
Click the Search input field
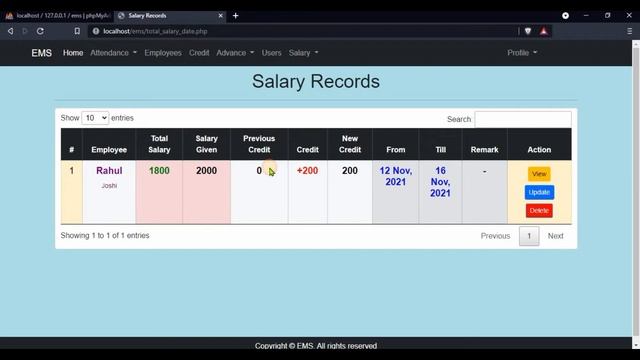tap(523, 119)
